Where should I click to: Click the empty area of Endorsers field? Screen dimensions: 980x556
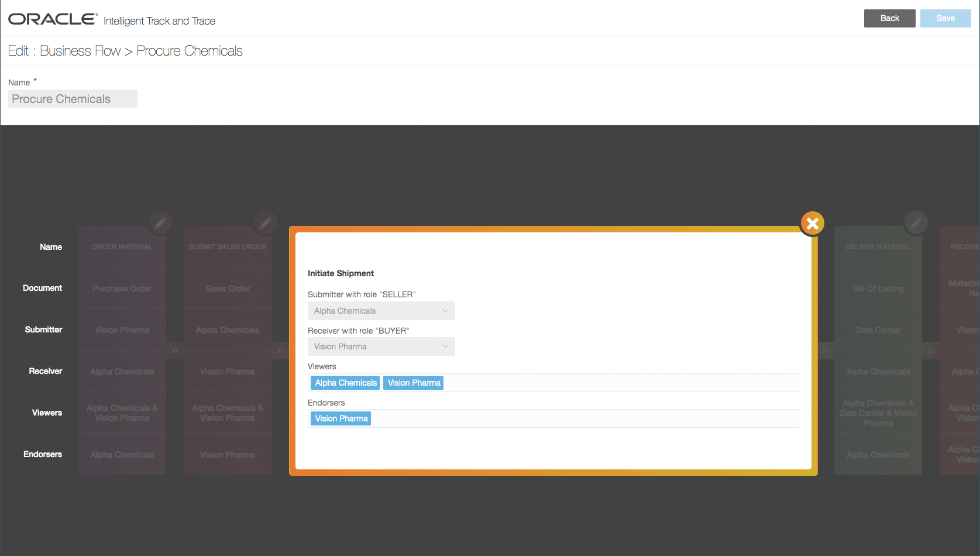(x=585, y=418)
